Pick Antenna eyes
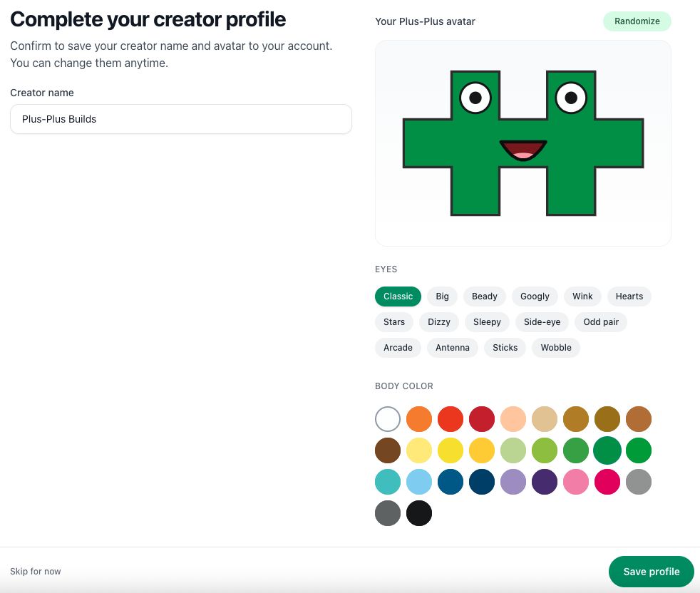 (452, 348)
